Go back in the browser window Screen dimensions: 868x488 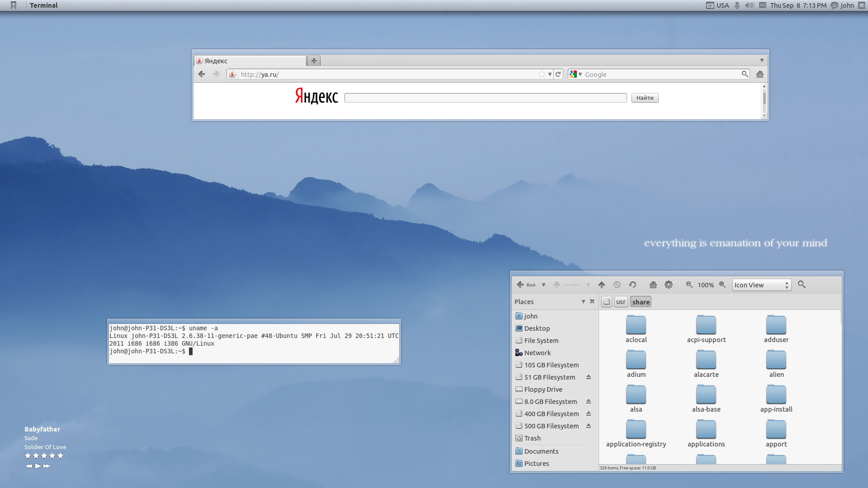point(202,74)
